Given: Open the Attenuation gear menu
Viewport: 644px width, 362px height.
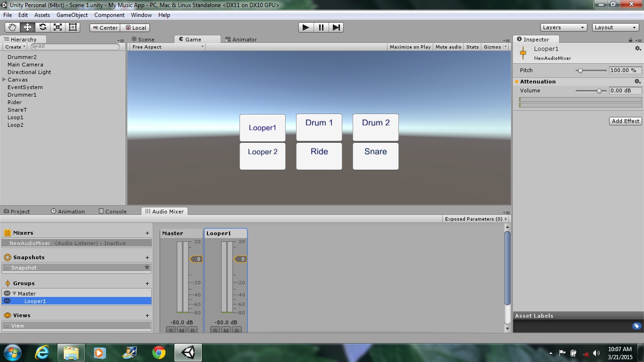Looking at the screenshot, I should [x=638, y=82].
